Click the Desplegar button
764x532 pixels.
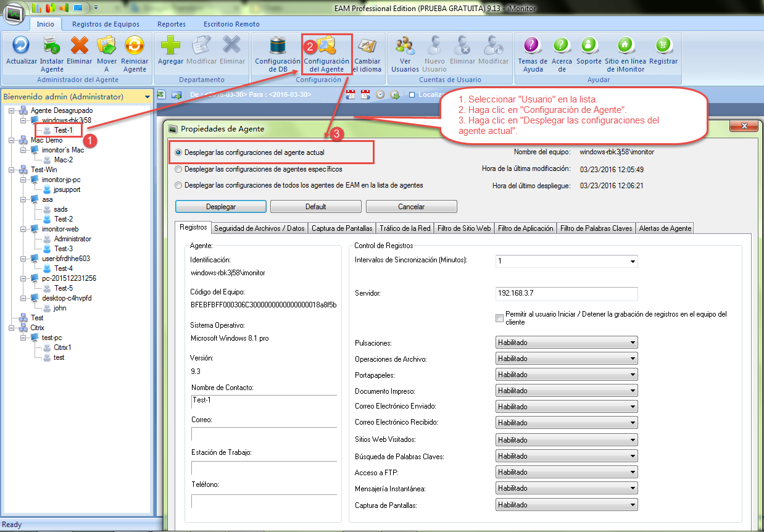pyautogui.click(x=221, y=207)
